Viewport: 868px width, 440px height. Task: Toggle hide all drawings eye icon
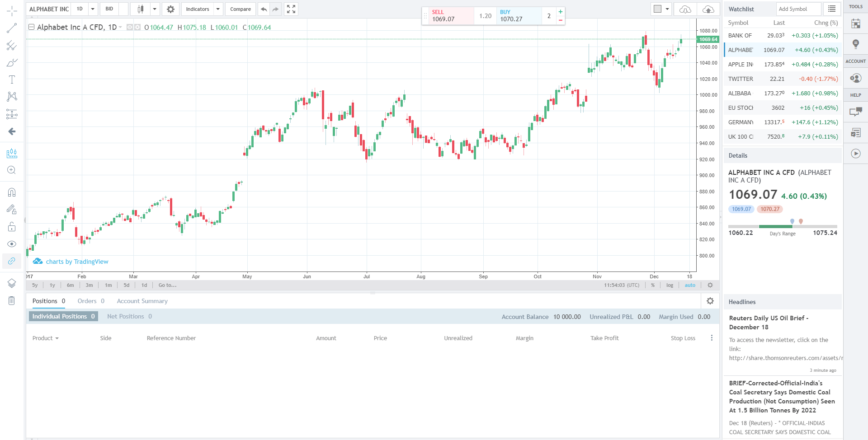pyautogui.click(x=12, y=244)
